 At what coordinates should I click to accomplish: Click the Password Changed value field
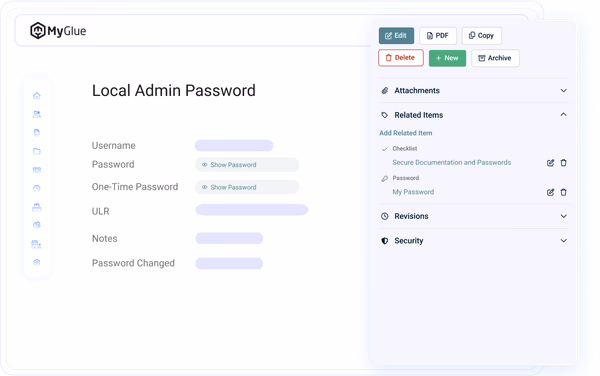click(x=229, y=263)
